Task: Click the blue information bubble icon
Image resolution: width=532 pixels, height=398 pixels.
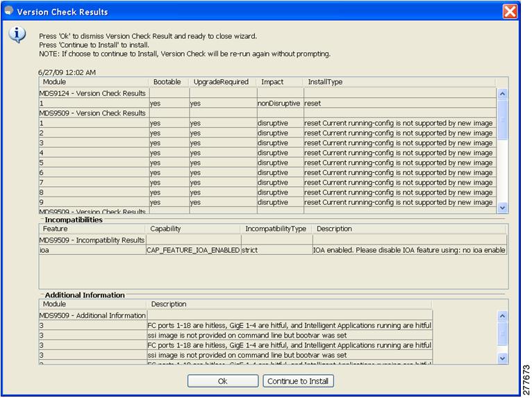Action: [17, 35]
